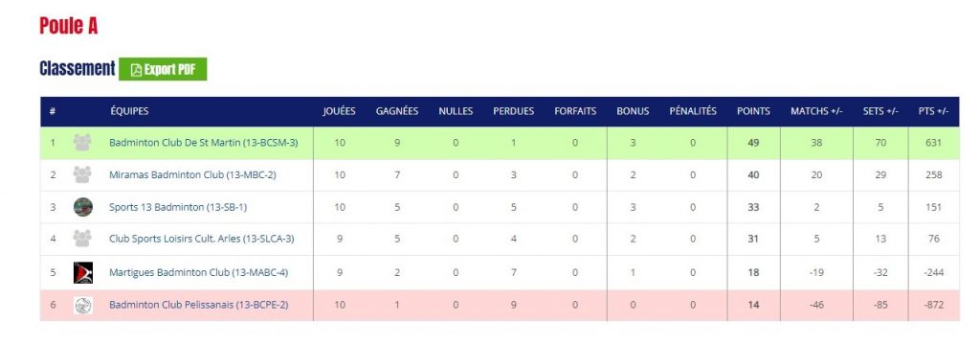Click Club Sports Loisirs Cult. Arles avatar icon

[82, 239]
